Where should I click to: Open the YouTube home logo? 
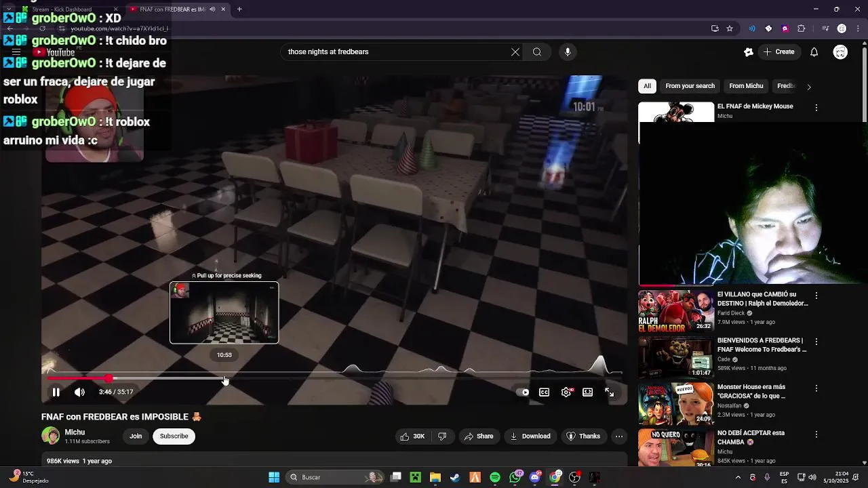coord(55,52)
